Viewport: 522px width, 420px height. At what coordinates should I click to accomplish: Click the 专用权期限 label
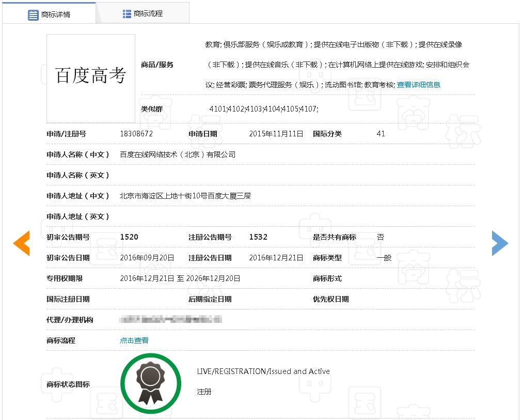[x=65, y=278]
